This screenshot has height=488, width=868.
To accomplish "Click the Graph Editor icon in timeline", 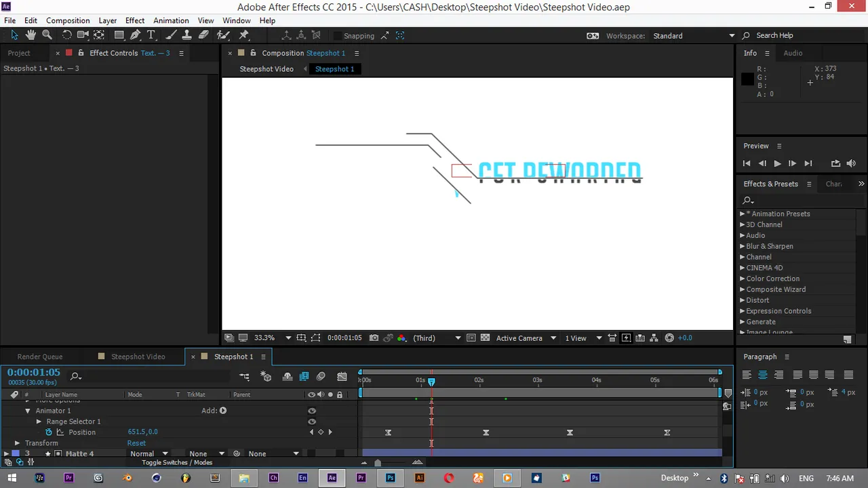I will [342, 376].
